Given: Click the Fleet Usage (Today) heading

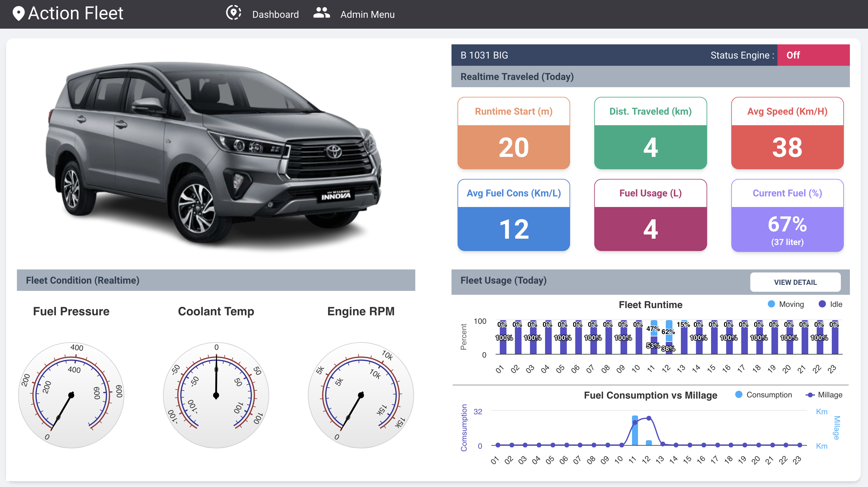Looking at the screenshot, I should 503,280.
